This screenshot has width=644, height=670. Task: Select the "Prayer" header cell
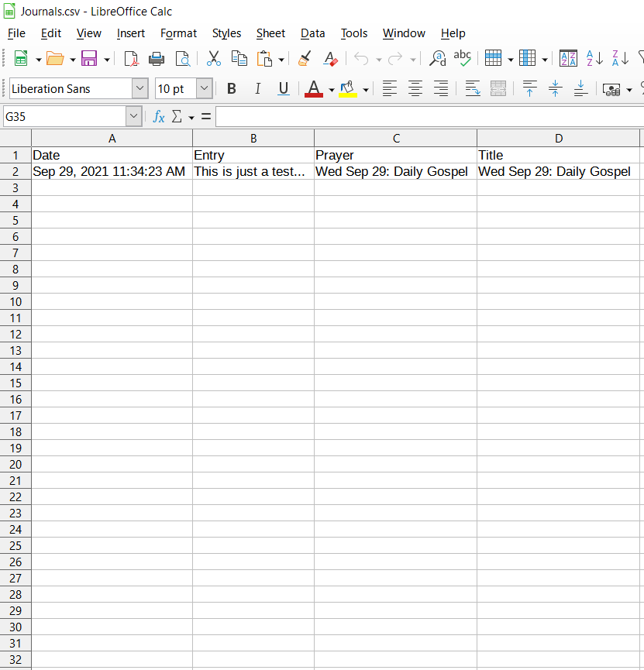point(395,155)
